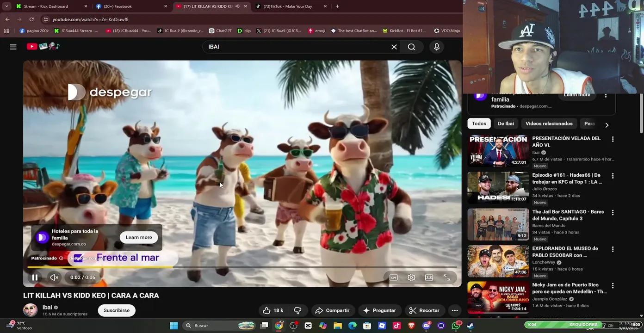Run search with the magnifier button
The height and width of the screenshot is (333, 644).
pyautogui.click(x=411, y=47)
